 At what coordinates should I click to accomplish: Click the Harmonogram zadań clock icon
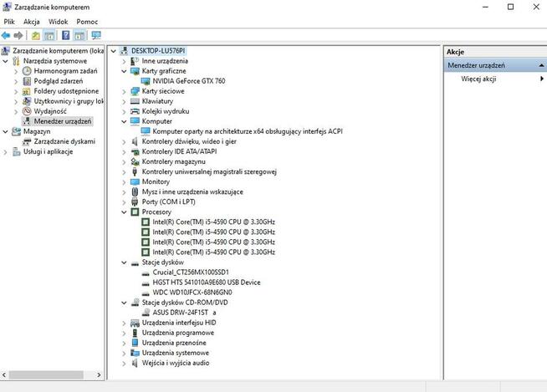click(x=27, y=71)
